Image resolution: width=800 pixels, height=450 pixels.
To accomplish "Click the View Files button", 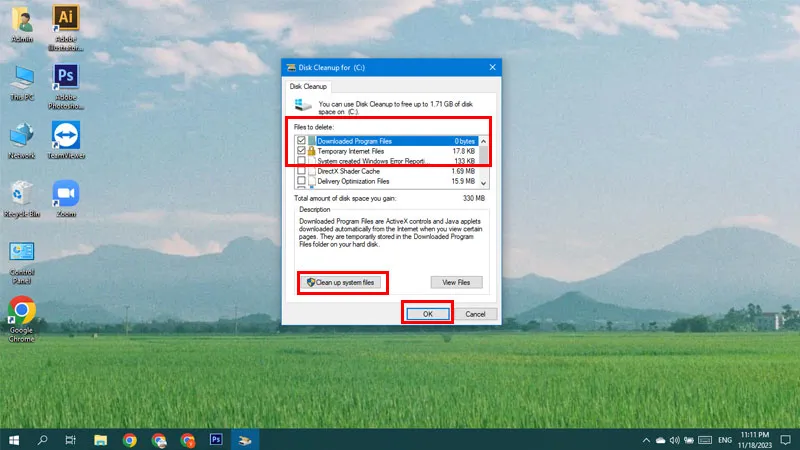I will (456, 282).
